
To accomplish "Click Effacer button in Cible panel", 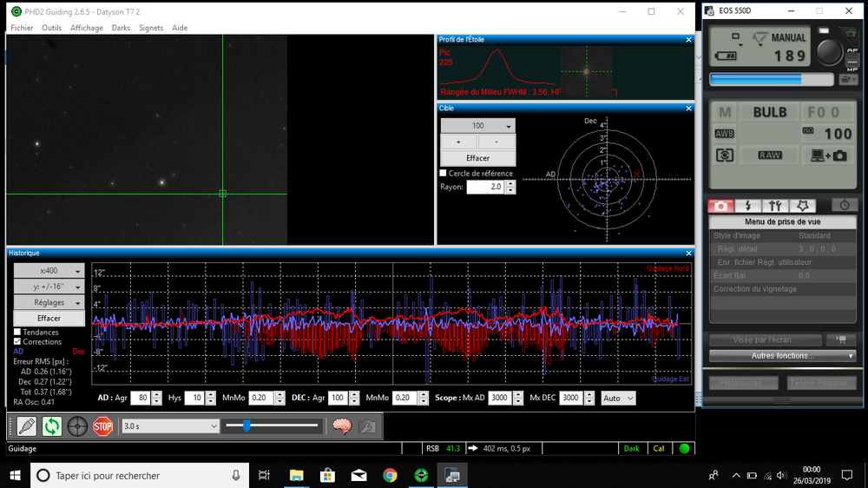I will (x=477, y=158).
